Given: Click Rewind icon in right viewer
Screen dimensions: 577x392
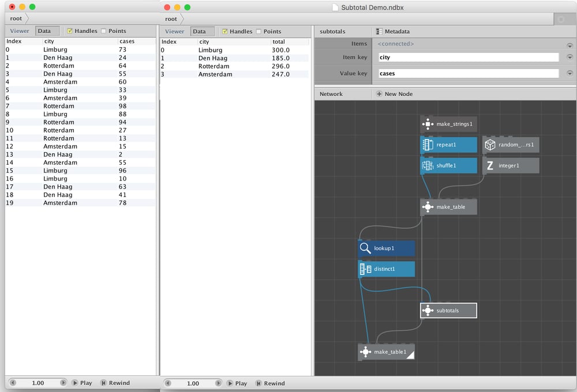Looking at the screenshot, I should coord(258,383).
